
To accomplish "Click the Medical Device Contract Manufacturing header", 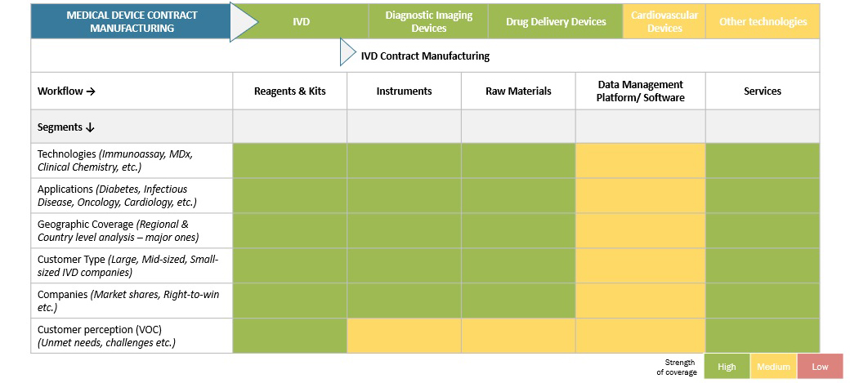I will click(x=131, y=22).
